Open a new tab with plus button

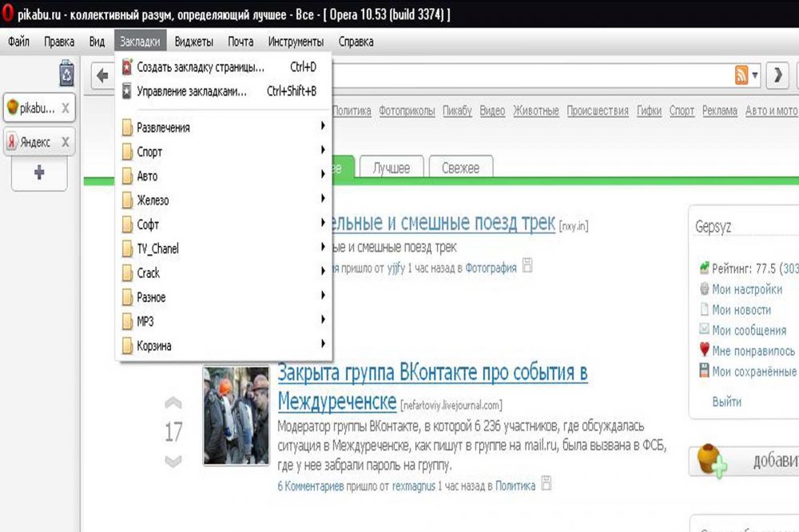pos(39,173)
